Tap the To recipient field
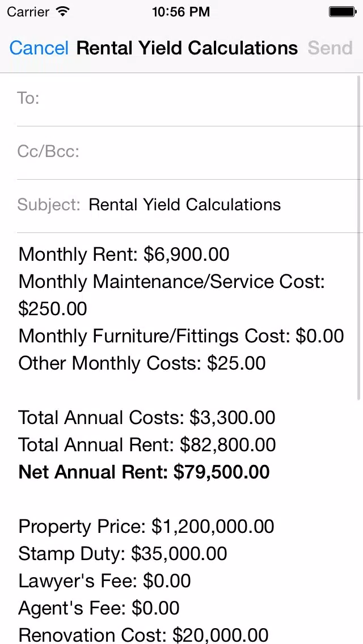The height and width of the screenshot is (644, 363). pos(189,99)
